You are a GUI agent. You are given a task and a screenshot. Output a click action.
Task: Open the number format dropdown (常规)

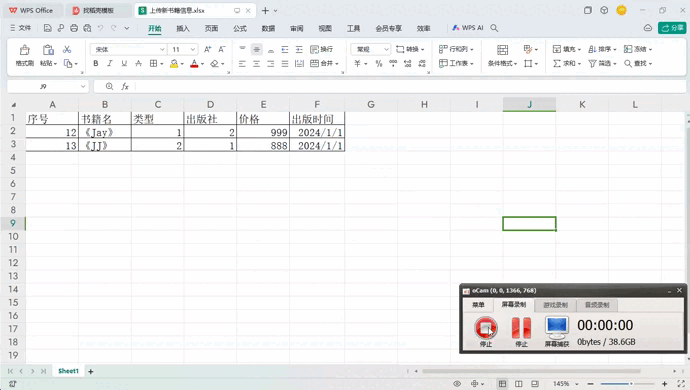coord(386,49)
